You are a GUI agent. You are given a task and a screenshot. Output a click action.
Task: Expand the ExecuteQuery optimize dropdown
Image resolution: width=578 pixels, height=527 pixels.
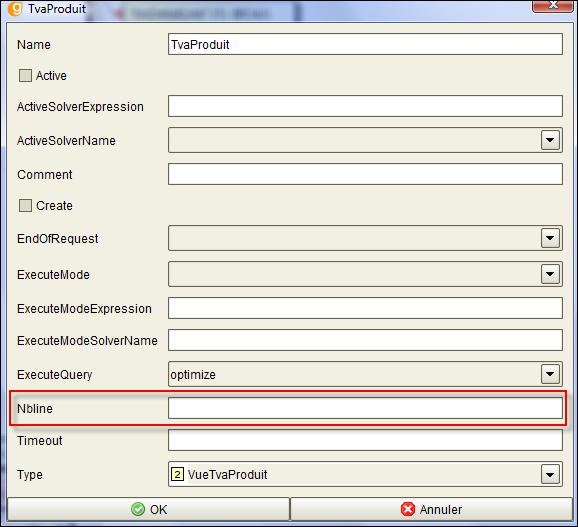coord(550,374)
